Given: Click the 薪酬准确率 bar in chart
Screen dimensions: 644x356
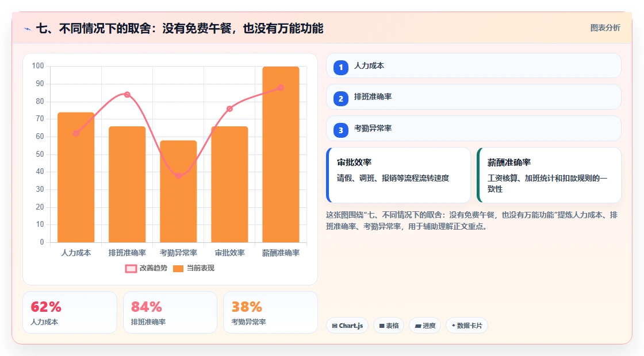Looking at the screenshot, I should (281, 154).
